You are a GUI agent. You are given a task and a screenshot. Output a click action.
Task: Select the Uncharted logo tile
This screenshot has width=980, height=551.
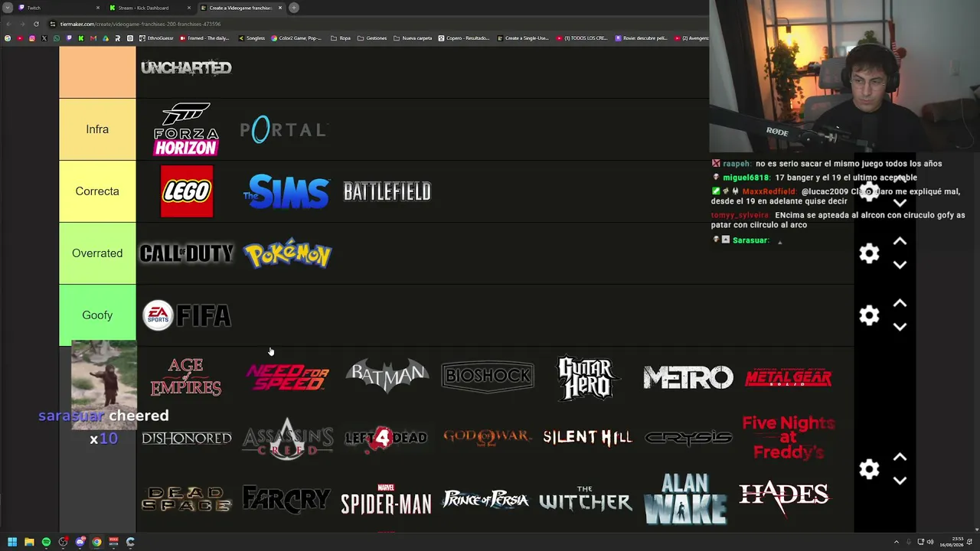coord(186,68)
